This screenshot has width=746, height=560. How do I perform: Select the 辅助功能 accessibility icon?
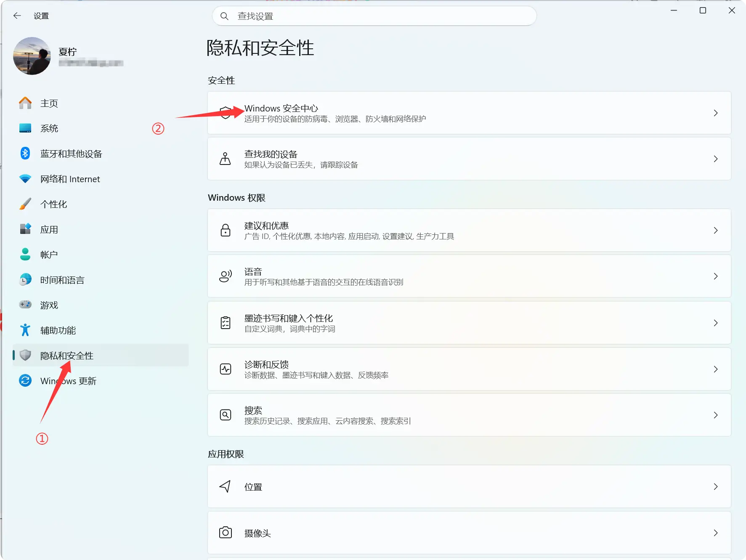pos(25,330)
